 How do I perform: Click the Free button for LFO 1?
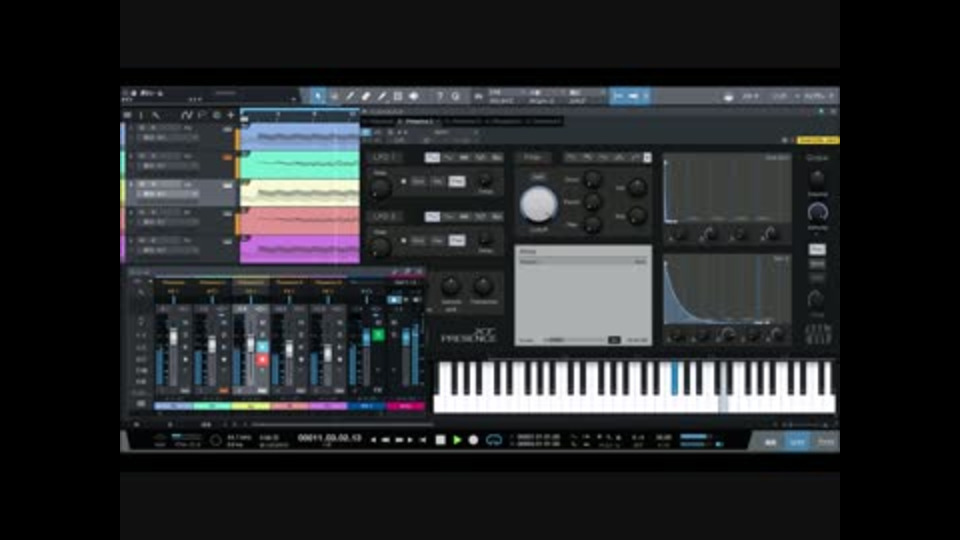pyautogui.click(x=457, y=182)
